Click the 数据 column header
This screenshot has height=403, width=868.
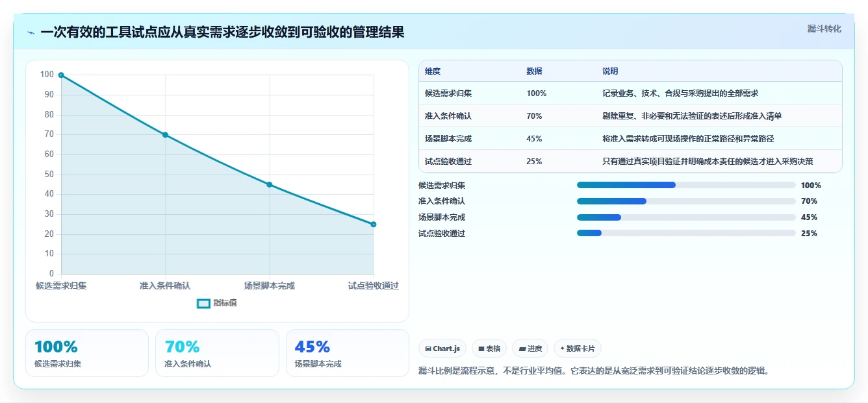pyautogui.click(x=534, y=71)
